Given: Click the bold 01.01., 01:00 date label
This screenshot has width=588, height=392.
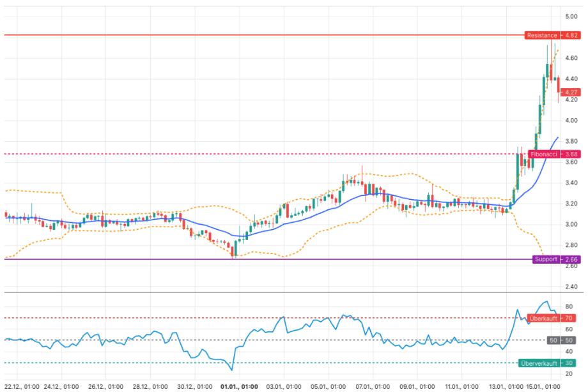Looking at the screenshot, I should (239, 386).
